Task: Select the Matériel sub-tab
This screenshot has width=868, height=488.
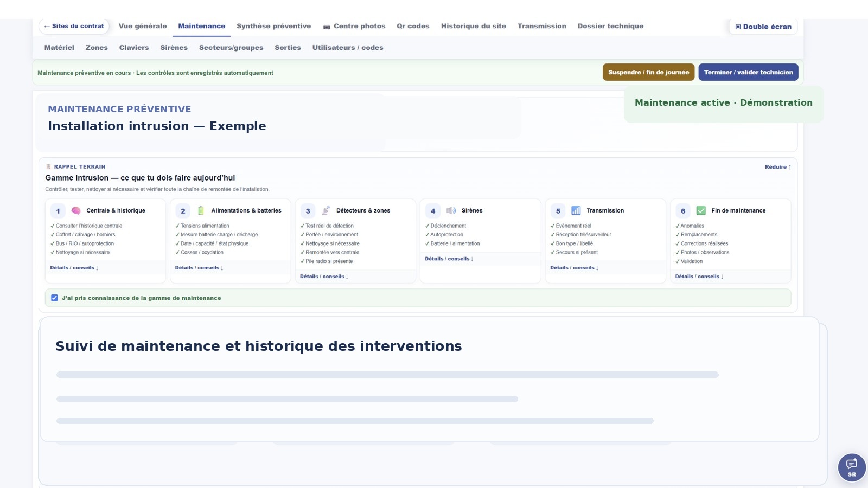Action: pos(59,48)
